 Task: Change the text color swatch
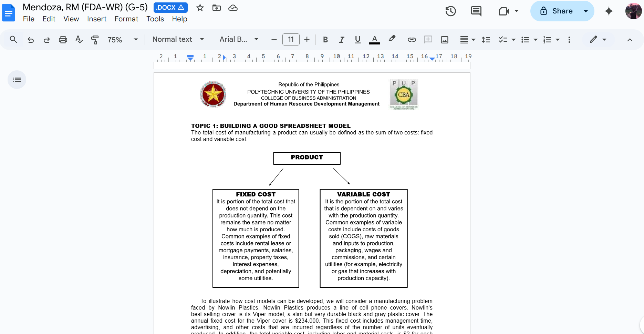374,40
